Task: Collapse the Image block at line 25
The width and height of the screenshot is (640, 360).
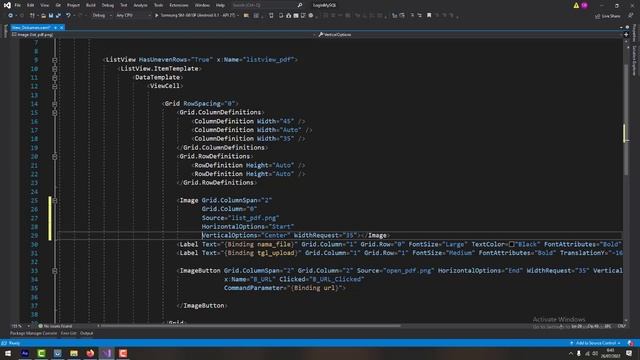Action: click(x=55, y=200)
